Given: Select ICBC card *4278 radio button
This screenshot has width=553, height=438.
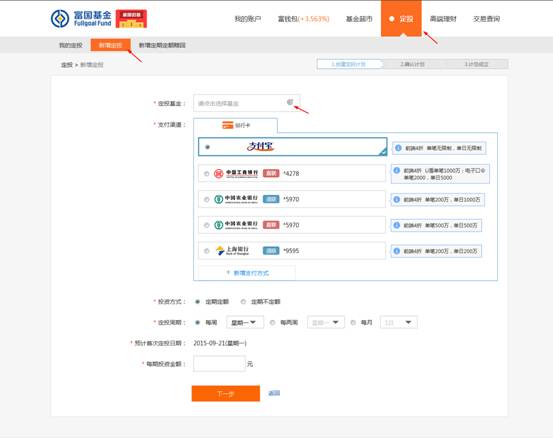Looking at the screenshot, I should click(x=207, y=174).
